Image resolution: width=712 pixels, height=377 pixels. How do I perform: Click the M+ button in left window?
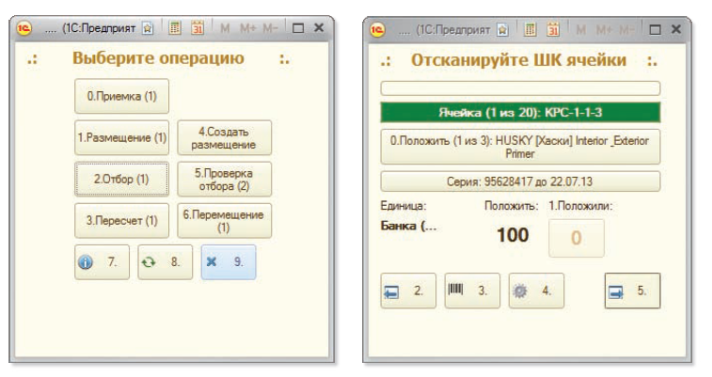click(x=248, y=29)
